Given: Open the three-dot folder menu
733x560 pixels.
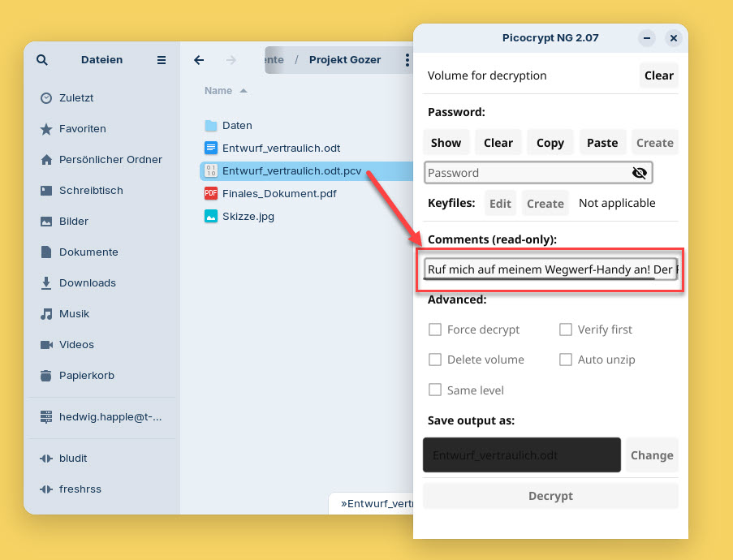Looking at the screenshot, I should click(x=407, y=60).
